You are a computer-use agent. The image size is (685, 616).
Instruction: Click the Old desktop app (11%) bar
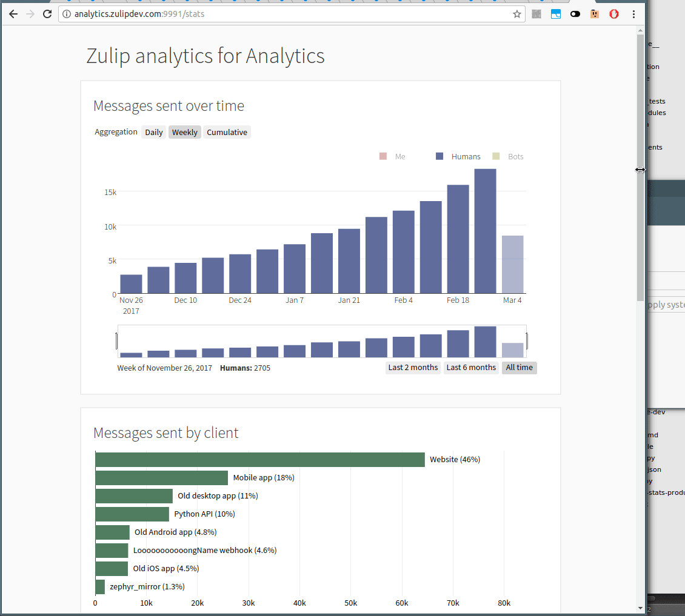pyautogui.click(x=134, y=496)
